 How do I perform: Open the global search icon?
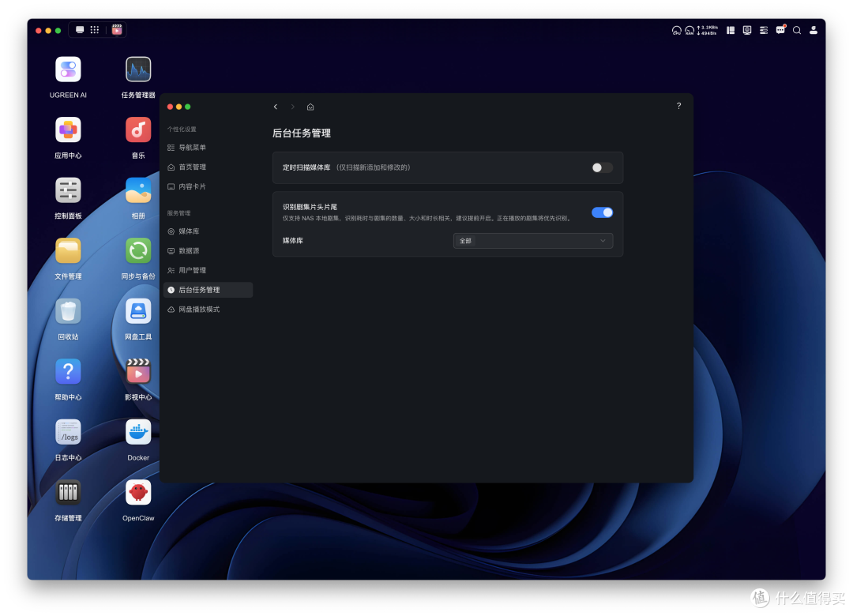(797, 31)
